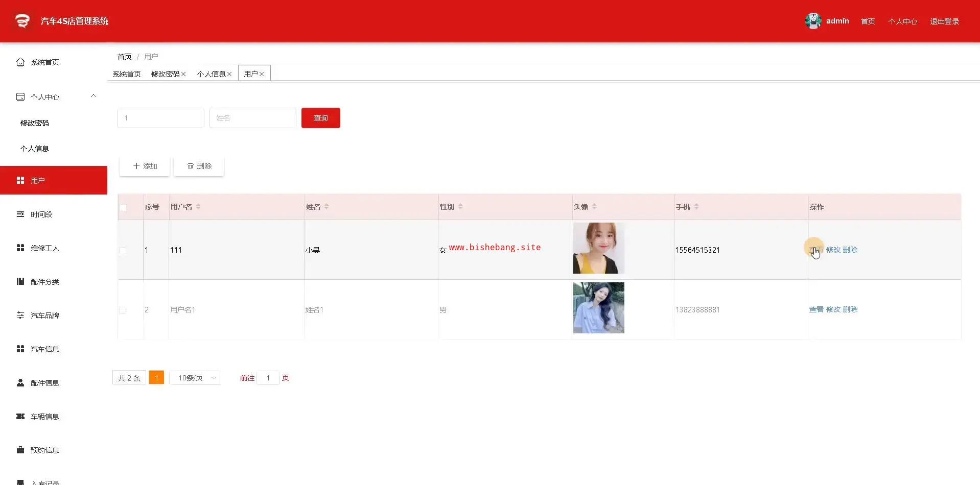Select page 1 in the pagination
980x485 pixels.
[x=156, y=378]
